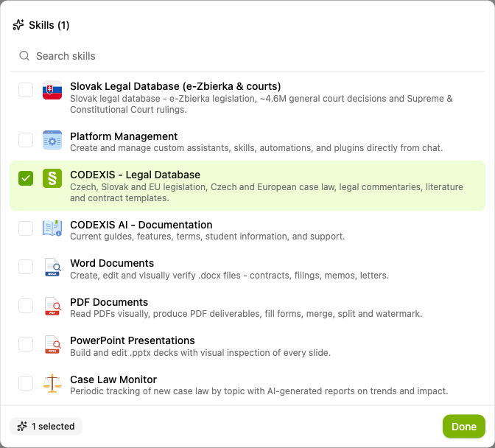Click the PowerPoint pptx file icon
Viewport: 495px width, 448px height.
click(x=52, y=344)
